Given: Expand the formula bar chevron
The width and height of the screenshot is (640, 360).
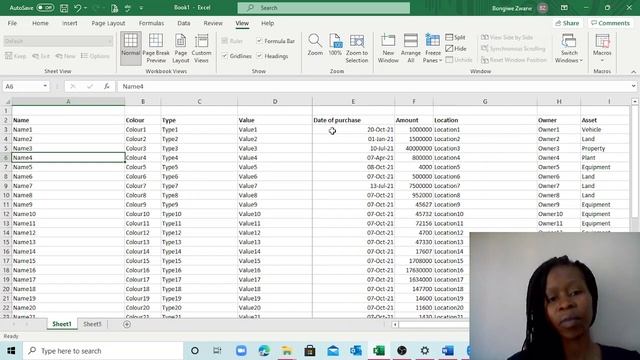Looking at the screenshot, I should tap(633, 86).
